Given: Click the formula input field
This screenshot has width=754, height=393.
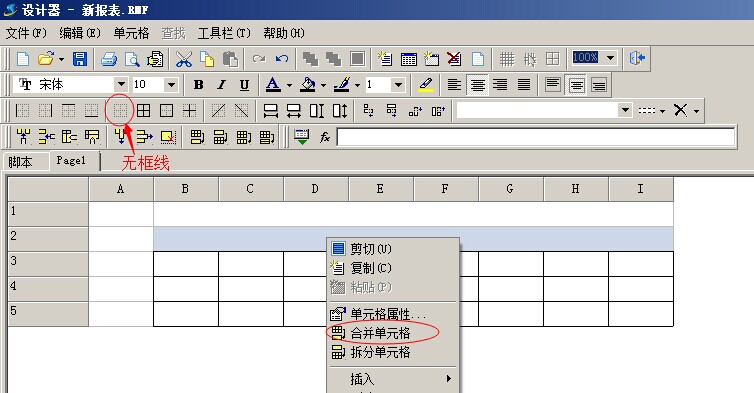Looking at the screenshot, I should click(x=536, y=138).
